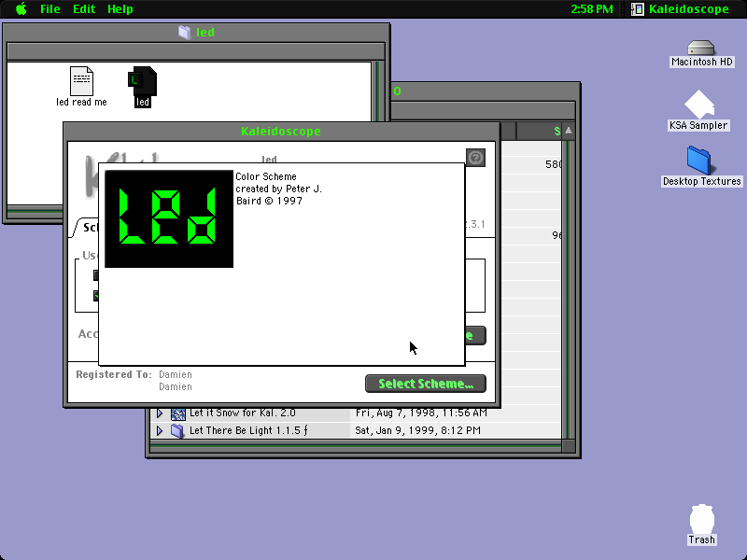Select the led read me document icon

tap(81, 81)
